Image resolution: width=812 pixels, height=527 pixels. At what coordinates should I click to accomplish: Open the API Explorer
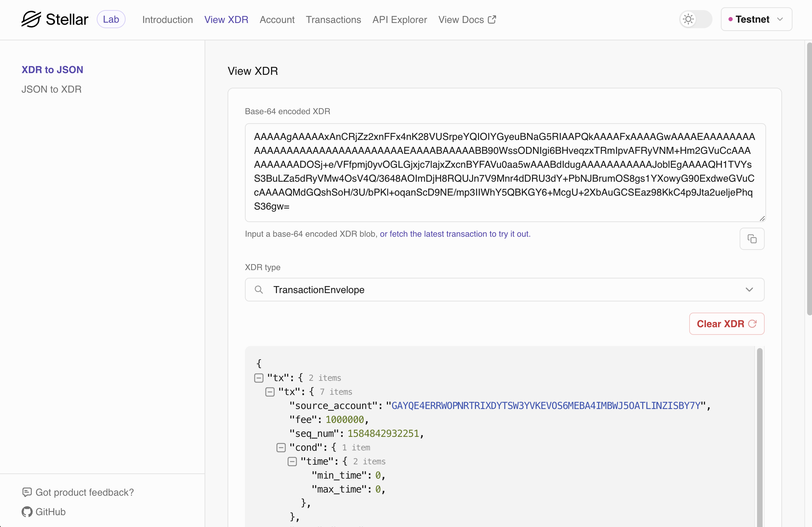399,20
